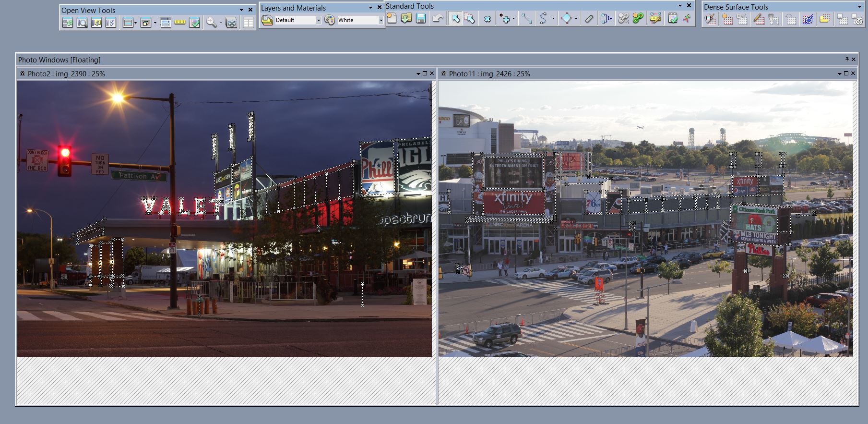Screen dimensions: 868x424
Task: Activate the ruler measure tool
Action: [655, 19]
